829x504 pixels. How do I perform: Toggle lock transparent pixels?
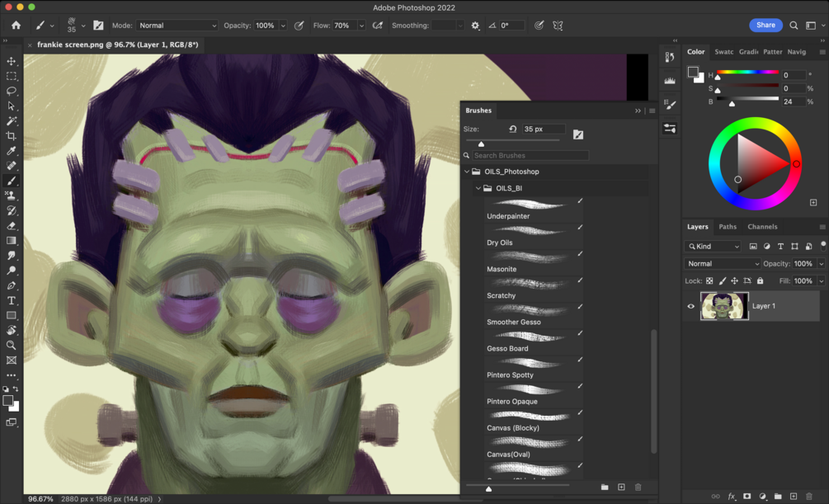(709, 280)
